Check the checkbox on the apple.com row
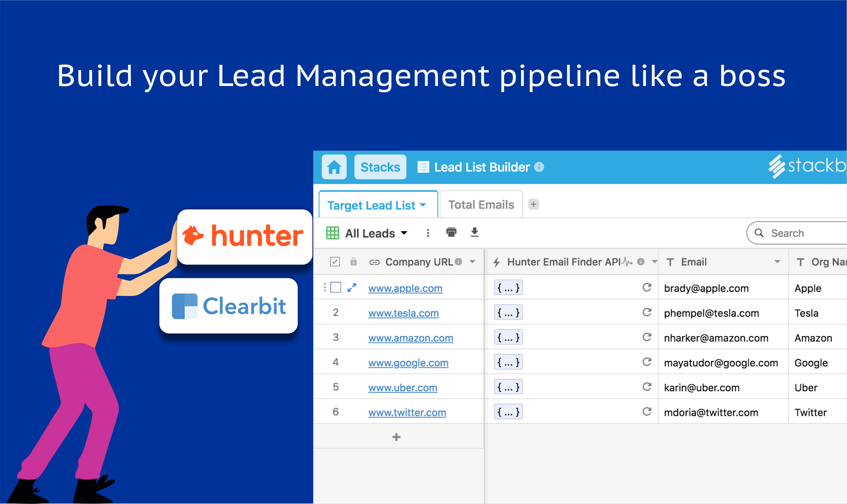The height and width of the screenshot is (504, 847). click(335, 288)
